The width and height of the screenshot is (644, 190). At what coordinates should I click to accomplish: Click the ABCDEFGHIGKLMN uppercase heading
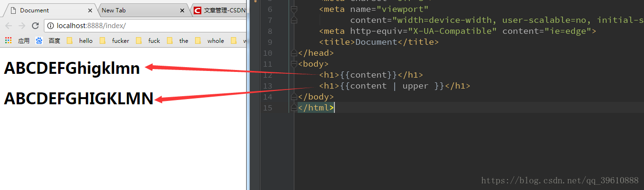pyautogui.click(x=79, y=99)
